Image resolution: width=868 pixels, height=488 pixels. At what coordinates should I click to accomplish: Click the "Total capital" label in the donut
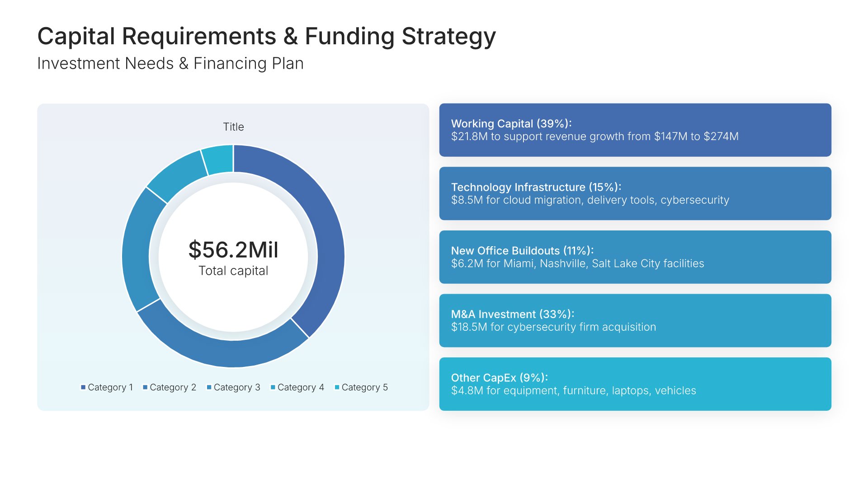point(233,271)
